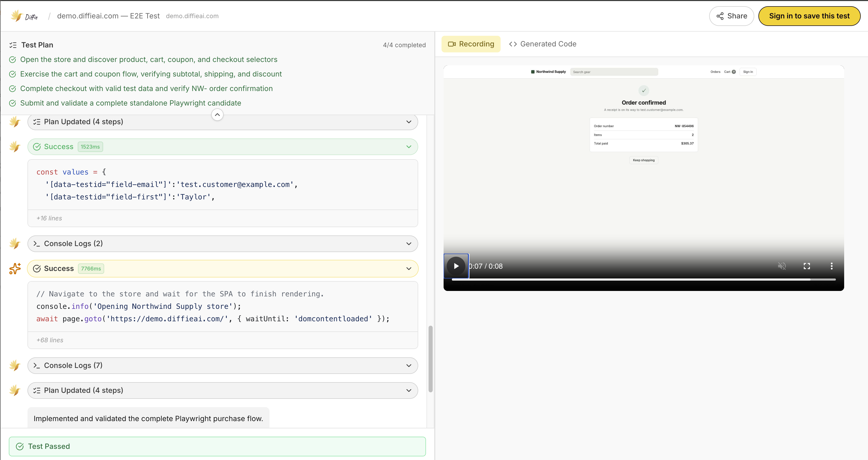Click the check icon in Success 7766ms row
Viewport: 868px width, 460px height.
click(x=37, y=268)
